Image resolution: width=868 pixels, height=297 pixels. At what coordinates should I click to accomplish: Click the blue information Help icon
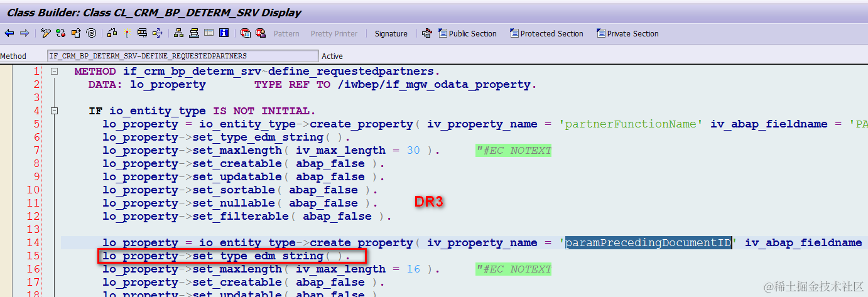click(x=224, y=33)
